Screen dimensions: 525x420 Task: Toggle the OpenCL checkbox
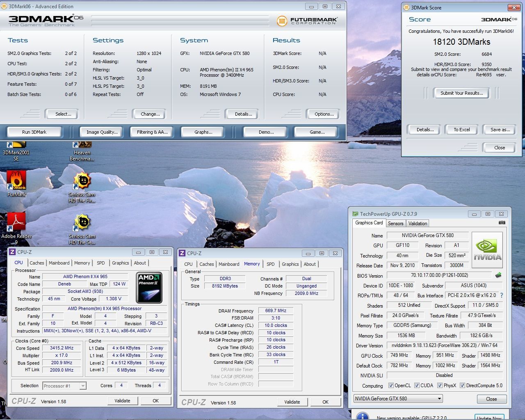point(390,386)
